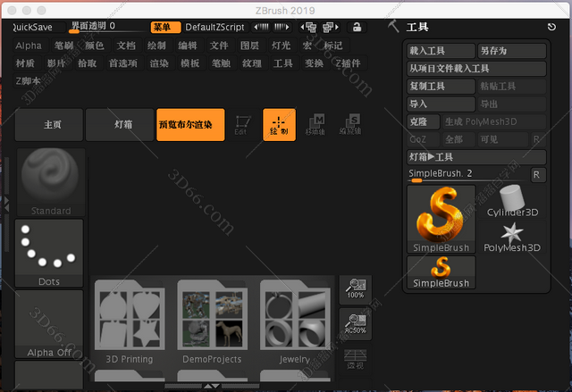Click the lock icon in top bar
This screenshot has width=572, height=392.
click(x=357, y=28)
